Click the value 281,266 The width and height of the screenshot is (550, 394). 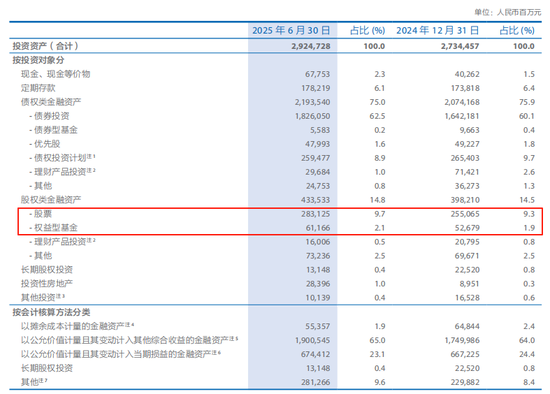pyautogui.click(x=316, y=382)
